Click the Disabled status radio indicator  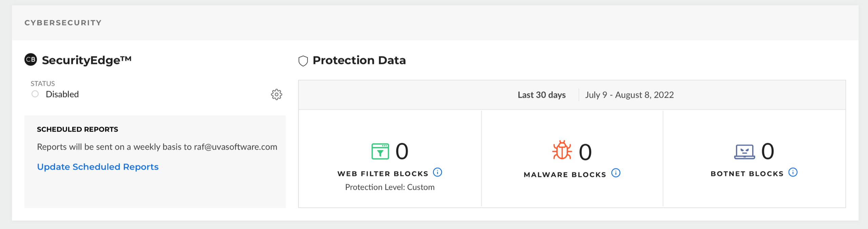[x=35, y=94]
